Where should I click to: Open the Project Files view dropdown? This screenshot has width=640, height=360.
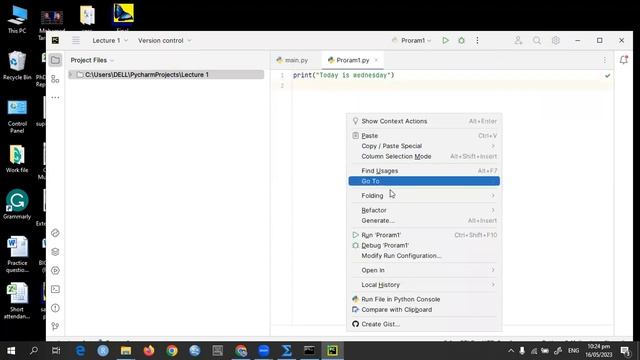coord(92,60)
